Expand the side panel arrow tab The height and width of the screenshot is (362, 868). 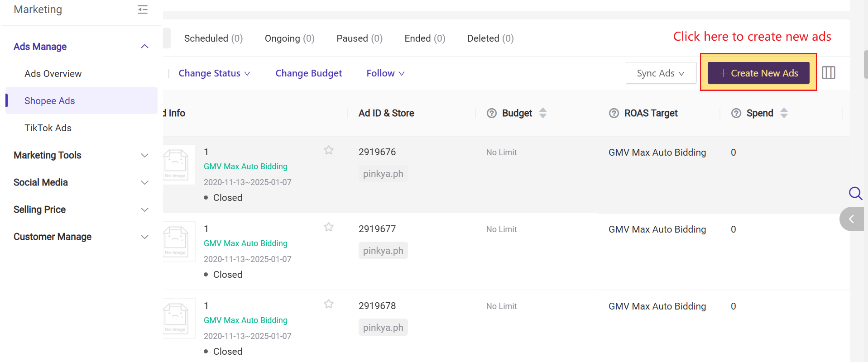coord(851,219)
